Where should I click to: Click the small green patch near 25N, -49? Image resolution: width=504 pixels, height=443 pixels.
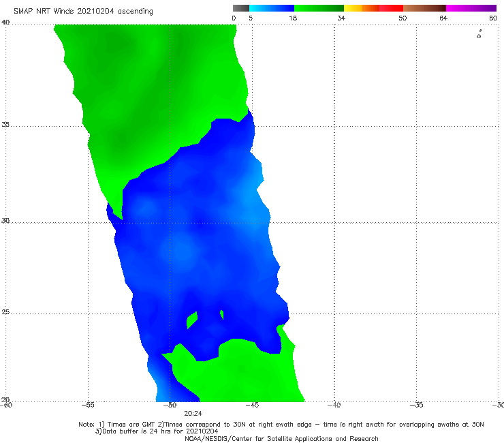(x=192, y=320)
